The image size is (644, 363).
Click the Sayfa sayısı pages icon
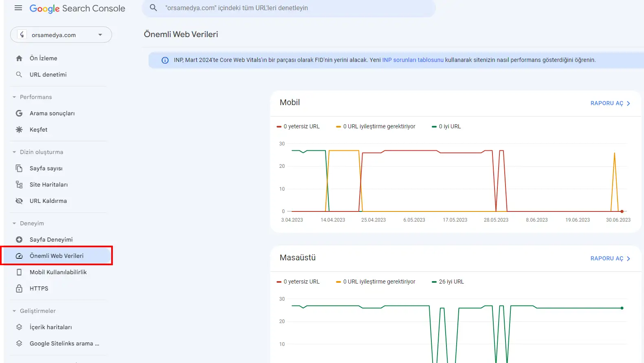(x=19, y=168)
